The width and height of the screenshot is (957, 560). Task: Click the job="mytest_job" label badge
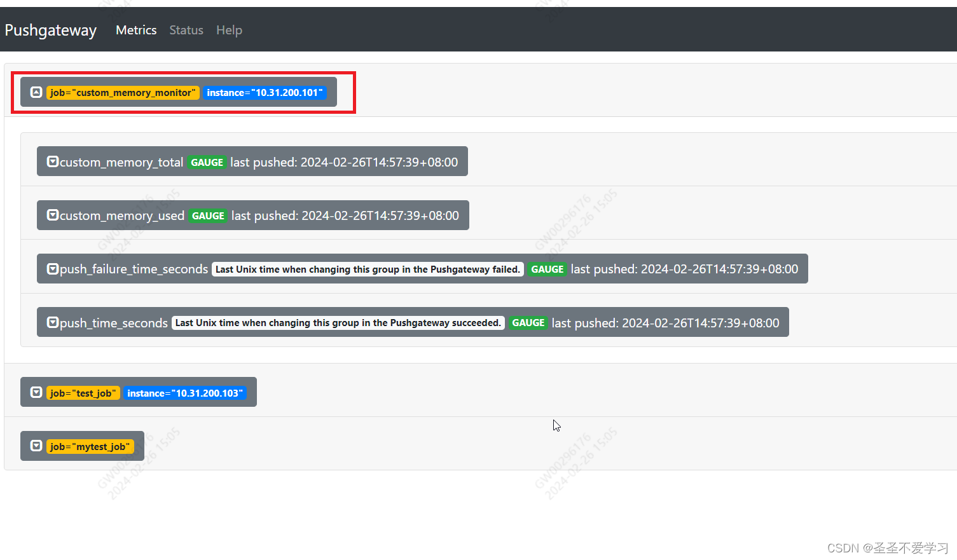[90, 446]
